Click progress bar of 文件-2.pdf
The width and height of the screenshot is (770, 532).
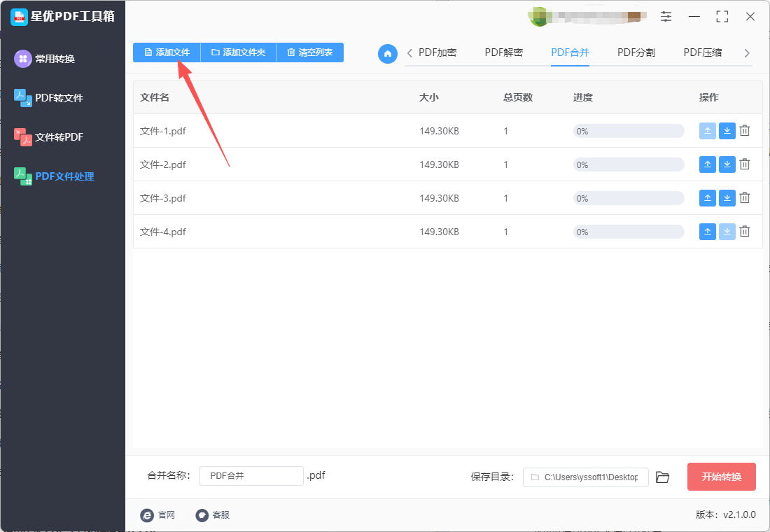(629, 164)
